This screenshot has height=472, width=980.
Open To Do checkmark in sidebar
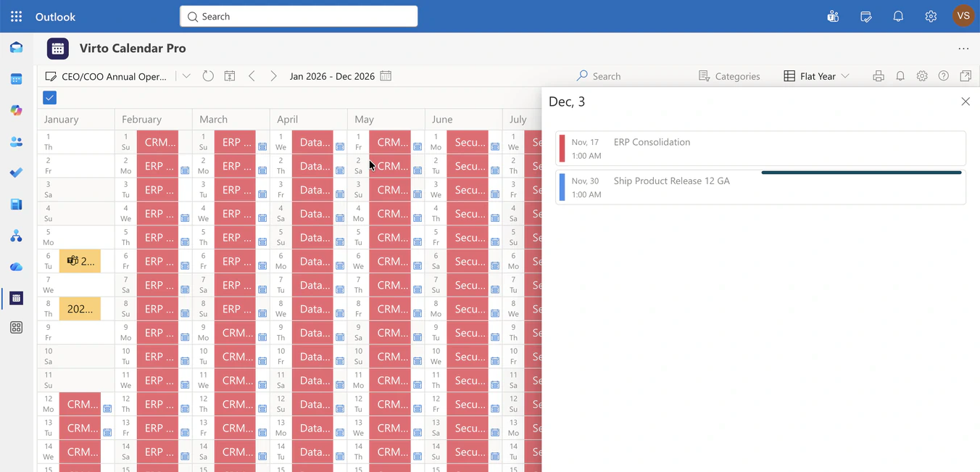click(x=16, y=173)
